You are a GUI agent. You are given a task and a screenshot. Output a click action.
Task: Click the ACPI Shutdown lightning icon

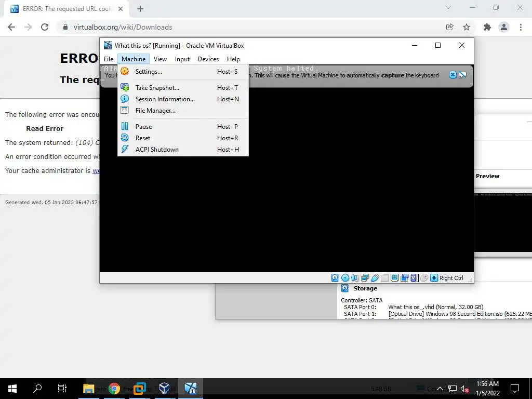pos(125,149)
